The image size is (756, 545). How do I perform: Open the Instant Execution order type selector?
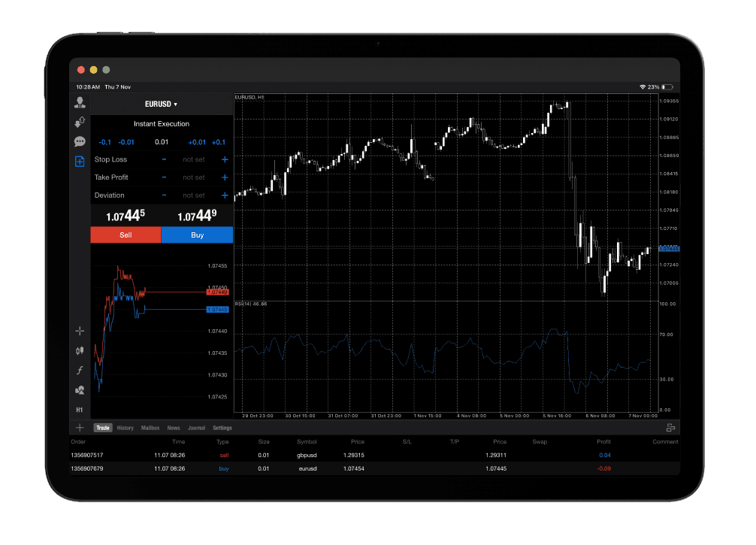(160, 123)
